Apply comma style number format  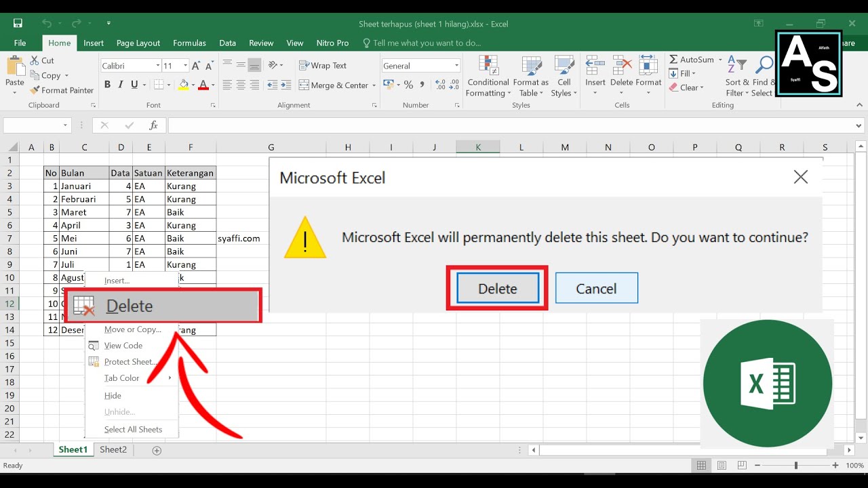click(422, 85)
